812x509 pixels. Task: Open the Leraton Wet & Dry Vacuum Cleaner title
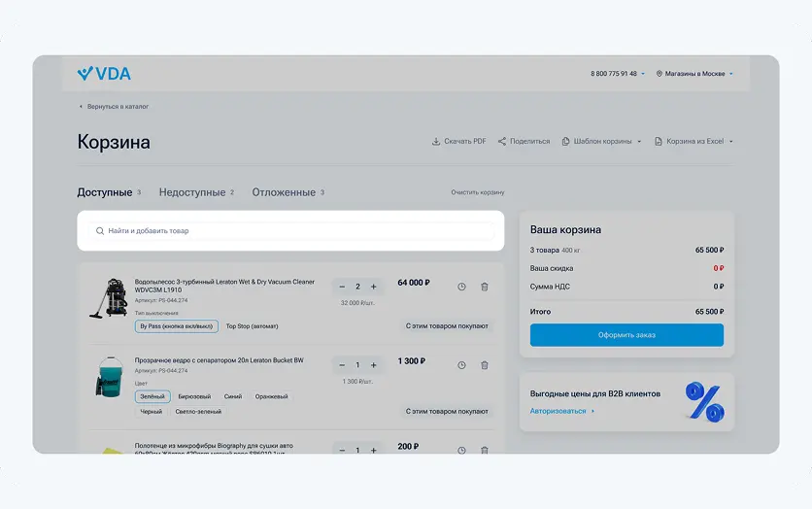pyautogui.click(x=224, y=286)
